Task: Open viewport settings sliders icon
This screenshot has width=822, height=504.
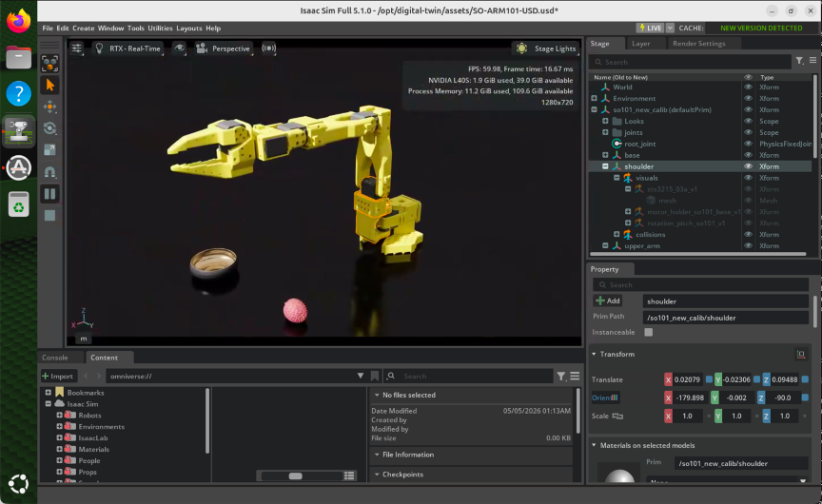Action: coord(76,48)
